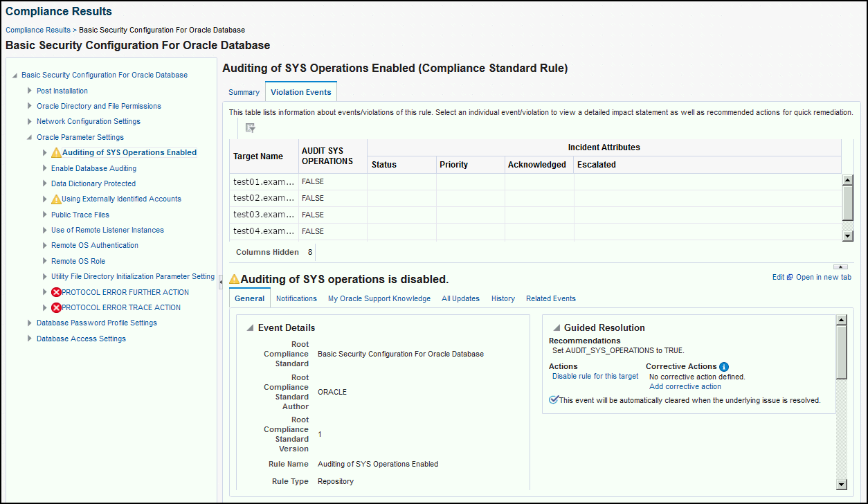Click the left panel splitter collapse arrow
This screenshot has height=504, width=868.
220,282
